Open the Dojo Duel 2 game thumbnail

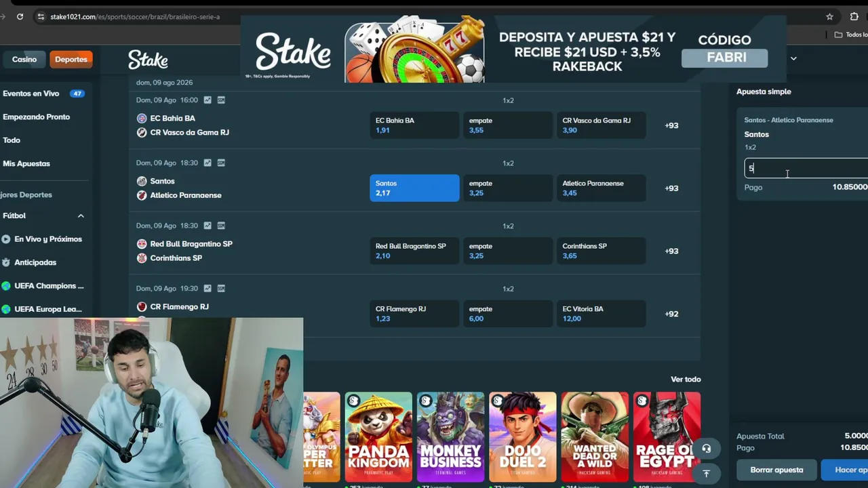click(523, 437)
